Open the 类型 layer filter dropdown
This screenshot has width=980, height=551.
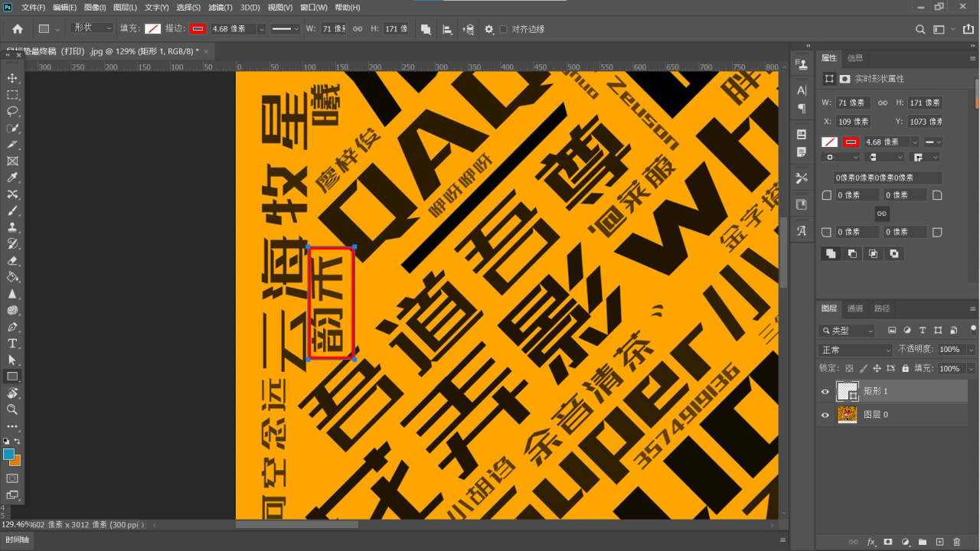click(847, 331)
